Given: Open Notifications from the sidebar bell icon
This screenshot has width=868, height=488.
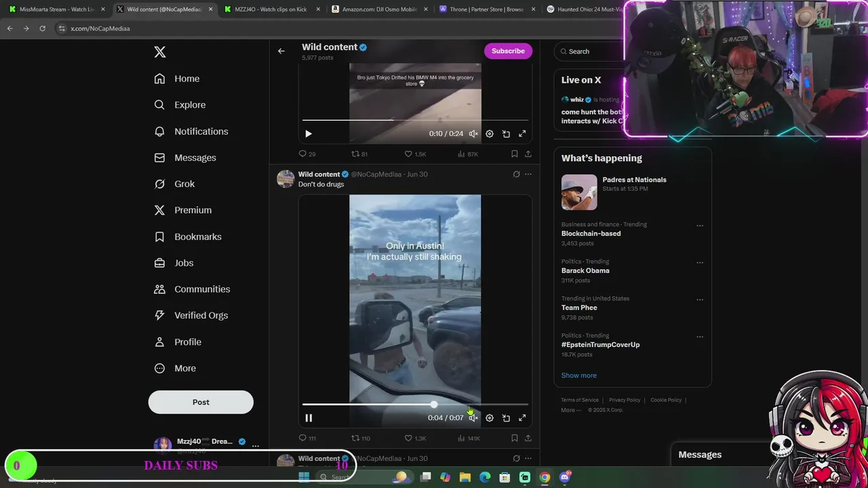Looking at the screenshot, I should tap(159, 131).
